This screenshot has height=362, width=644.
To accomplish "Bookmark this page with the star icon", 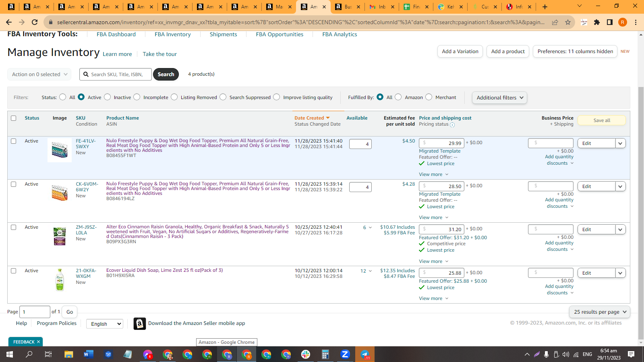I will pos(568,22).
